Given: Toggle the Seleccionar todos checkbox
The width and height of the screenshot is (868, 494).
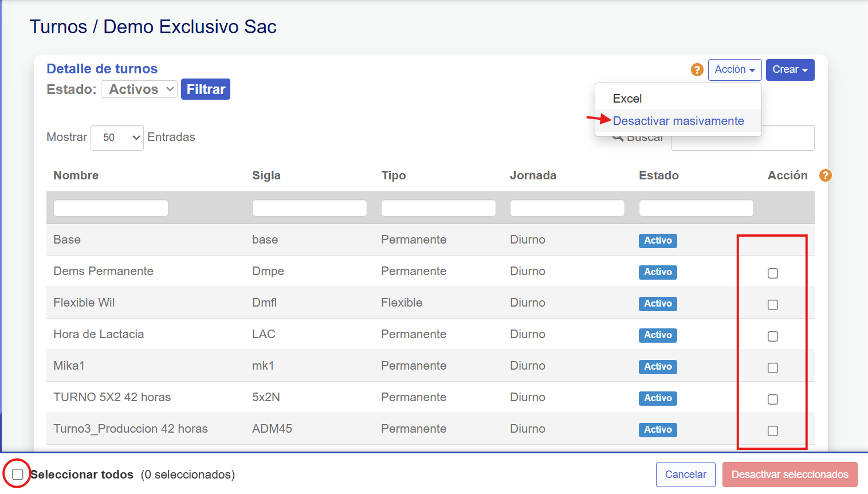Looking at the screenshot, I should [x=18, y=475].
